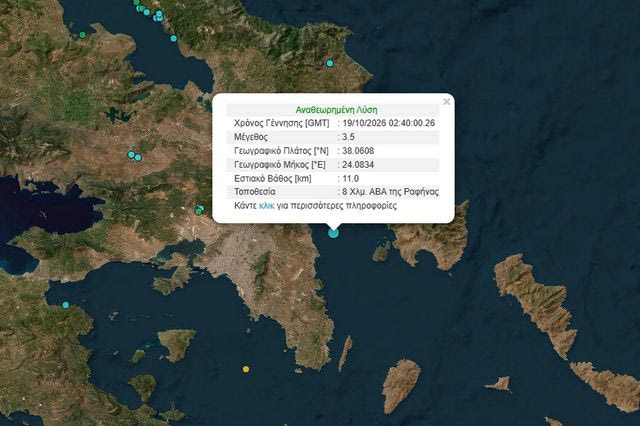
Task: Click the 'Αναθεωρημένη Λύση' heading
Action: click(x=336, y=110)
